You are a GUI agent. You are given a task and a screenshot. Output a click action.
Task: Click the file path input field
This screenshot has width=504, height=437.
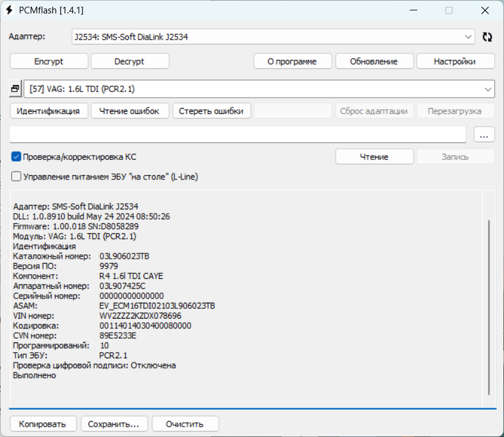coord(238,135)
